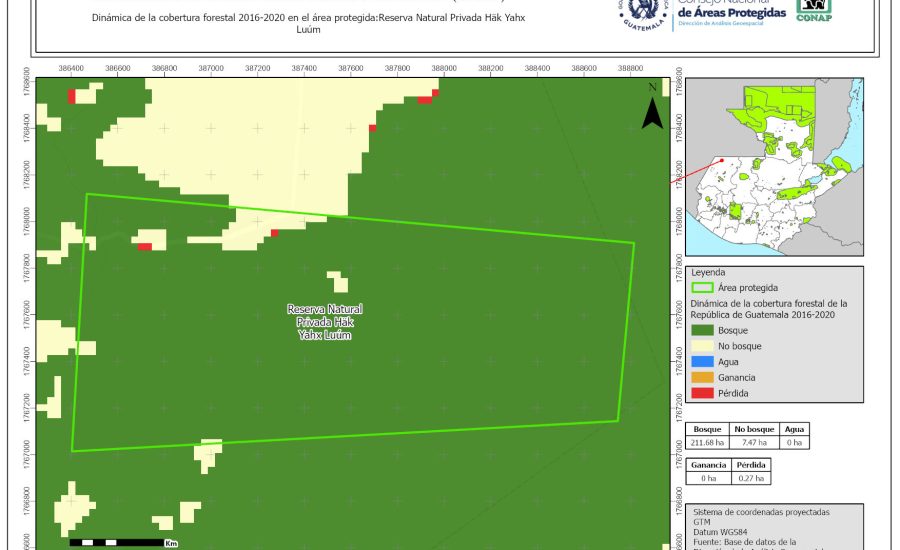Click the 211.68 ha Bosque table cell

pos(706,442)
